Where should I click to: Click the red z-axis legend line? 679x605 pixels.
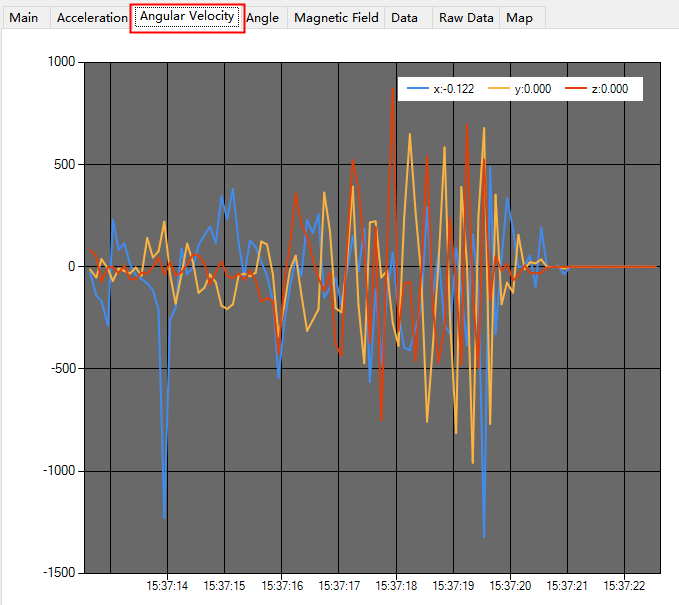pyautogui.click(x=576, y=89)
